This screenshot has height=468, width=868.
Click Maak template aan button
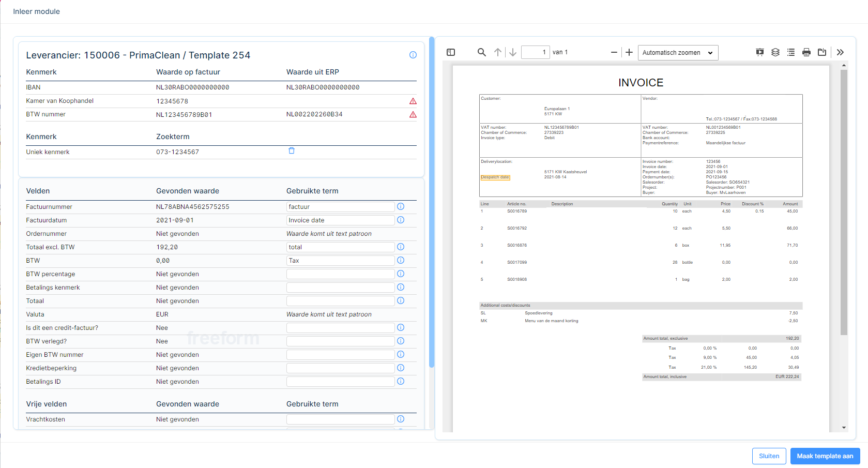(825, 456)
